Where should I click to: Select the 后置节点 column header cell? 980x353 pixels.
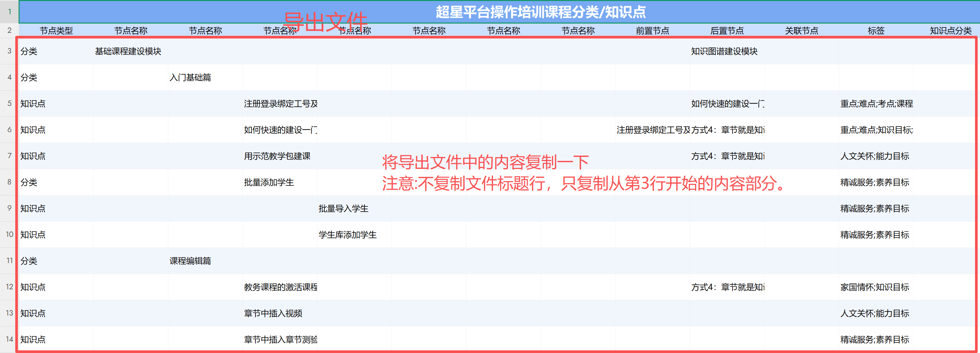pos(727,31)
